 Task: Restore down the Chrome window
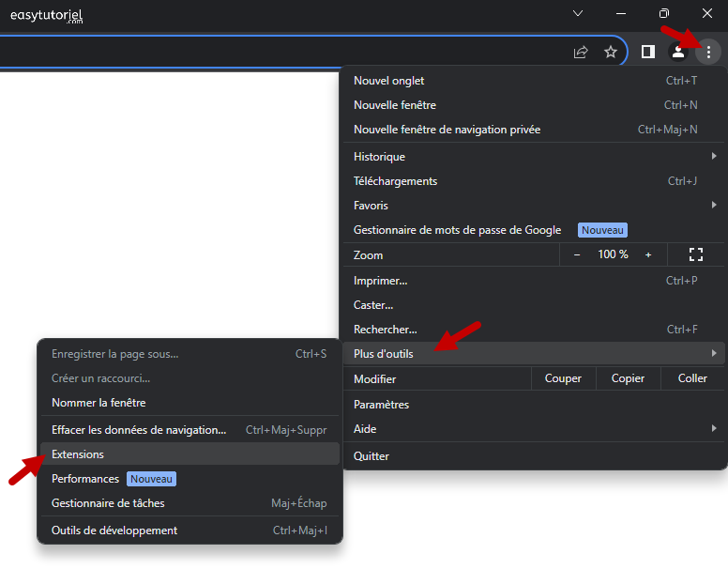(664, 13)
